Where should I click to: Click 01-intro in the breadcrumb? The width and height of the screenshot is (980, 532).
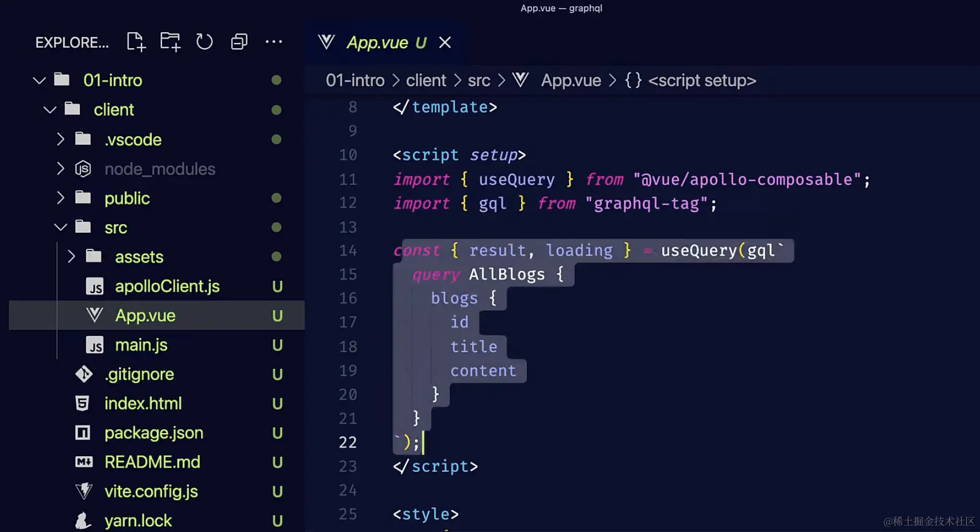(355, 80)
